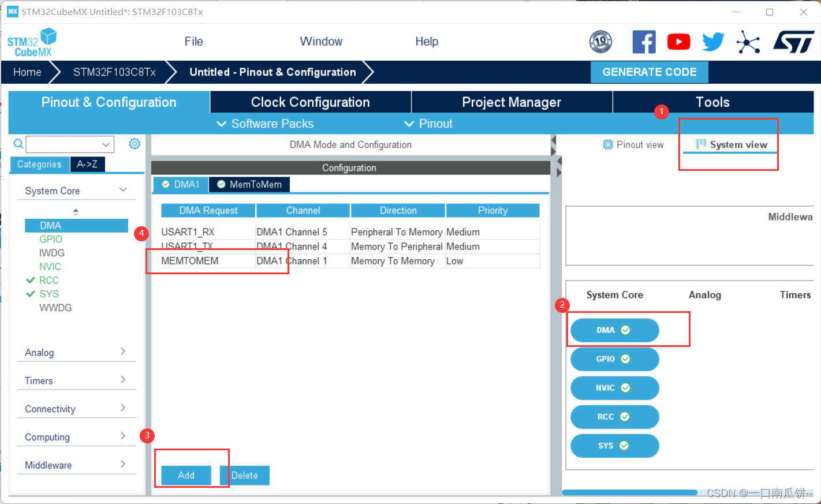This screenshot has height=504, width=821.
Task: Switch to A->Z list tab
Action: click(x=87, y=164)
